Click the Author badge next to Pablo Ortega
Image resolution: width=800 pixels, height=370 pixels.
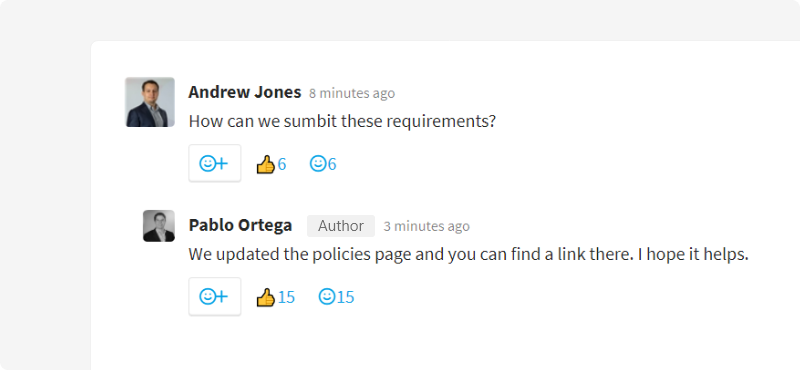pyautogui.click(x=341, y=226)
